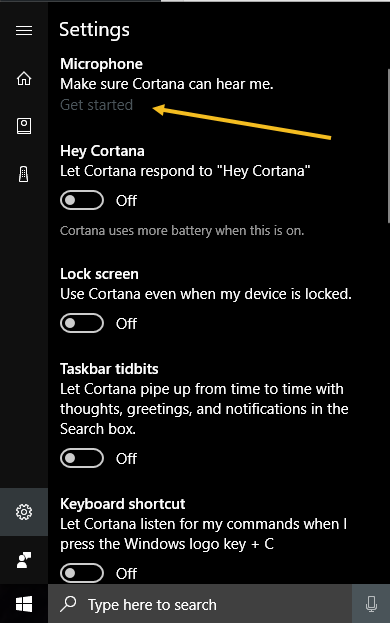Open the hamburger menu
Viewport: 390px width, 623px height.
click(24, 30)
